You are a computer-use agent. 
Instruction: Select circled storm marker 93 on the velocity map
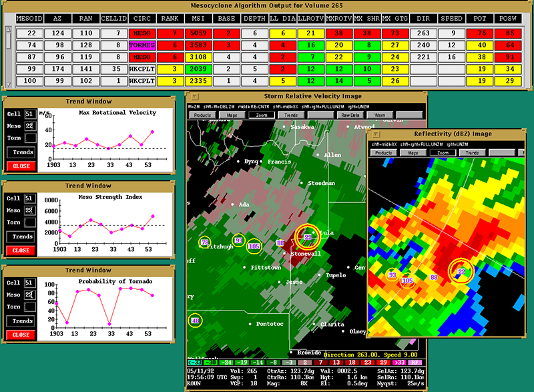tap(238, 240)
